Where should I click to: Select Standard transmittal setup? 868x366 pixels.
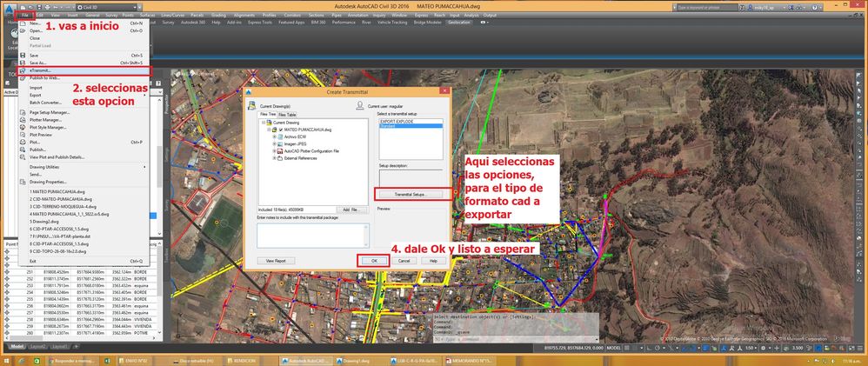click(411, 126)
